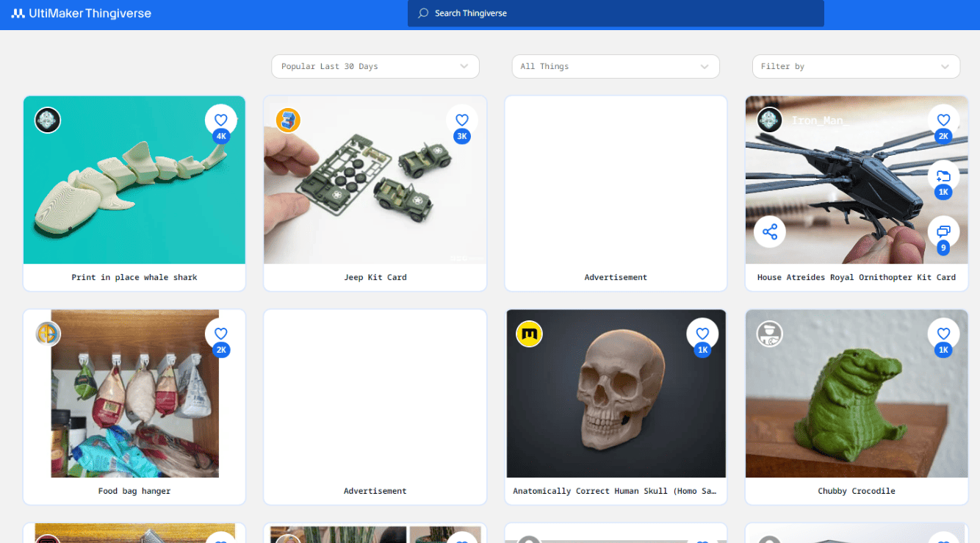Add Ornithopter Kit Card to a collection
The image size is (980, 543).
pyautogui.click(x=943, y=176)
